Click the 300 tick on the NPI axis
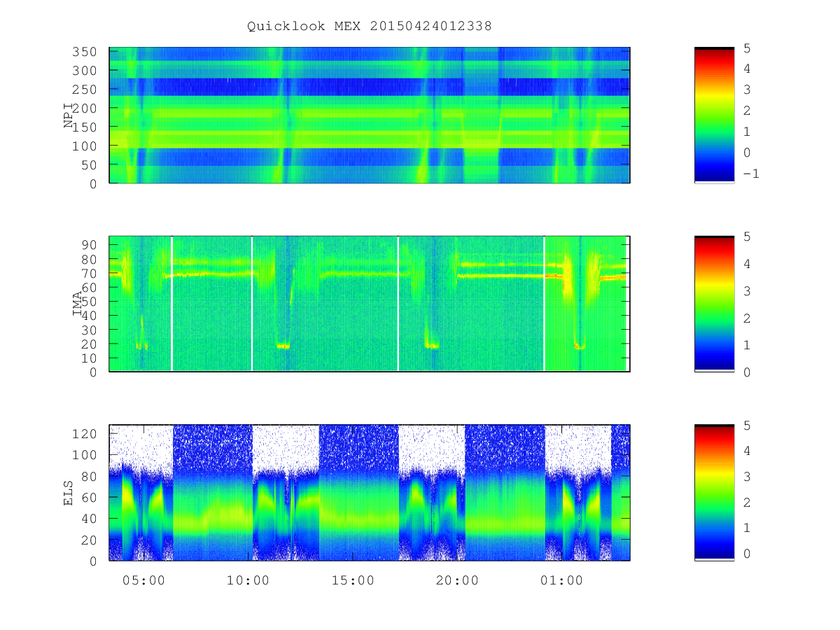The width and height of the screenshot is (840, 630). pos(85,71)
